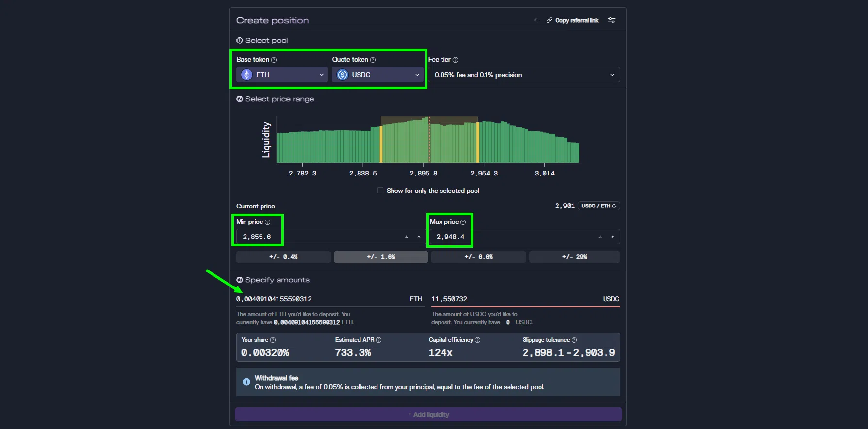The image size is (868, 429).
Task: Click Base token help icon
Action: (274, 60)
